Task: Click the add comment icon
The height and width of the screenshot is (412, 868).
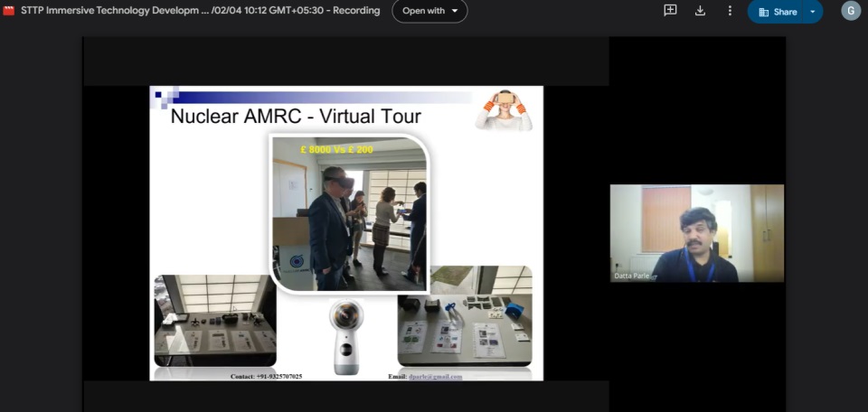Action: coord(670,11)
